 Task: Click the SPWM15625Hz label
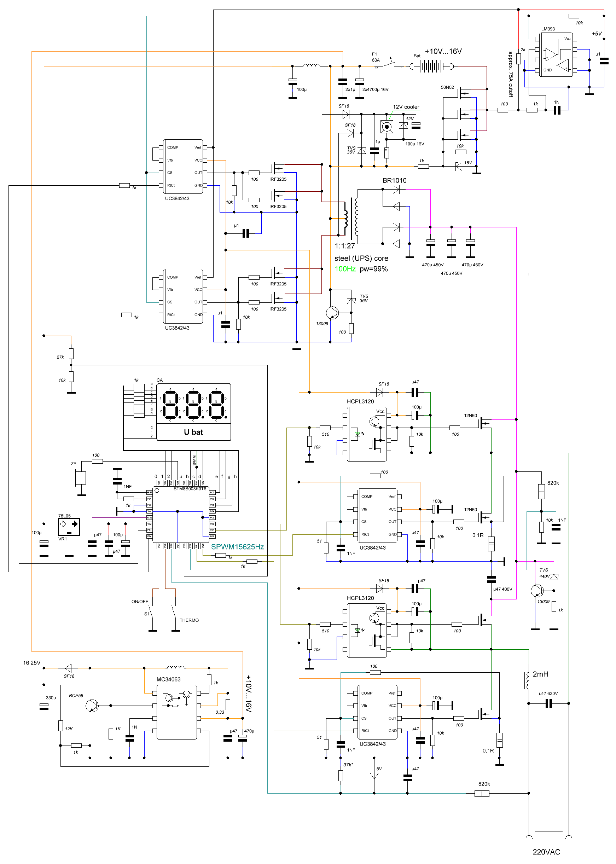237,546
